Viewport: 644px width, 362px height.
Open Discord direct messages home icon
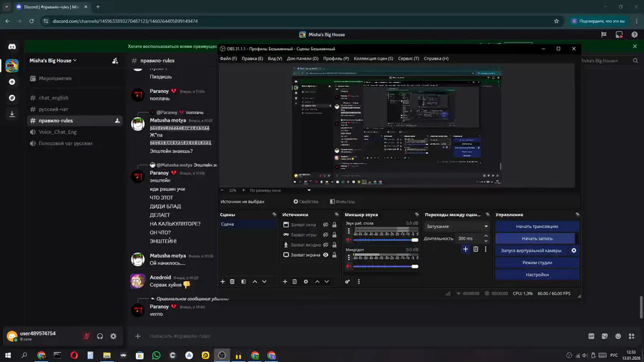click(x=12, y=47)
